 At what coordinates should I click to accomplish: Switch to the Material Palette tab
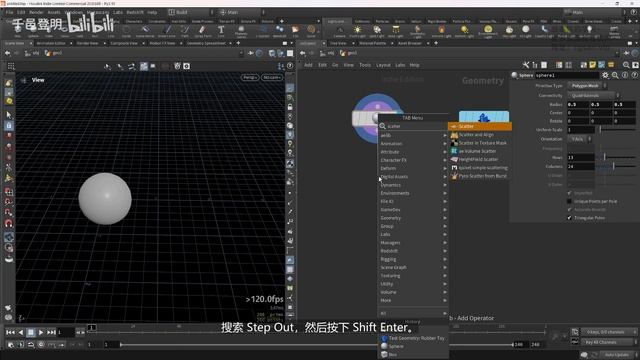pyautogui.click(x=373, y=43)
